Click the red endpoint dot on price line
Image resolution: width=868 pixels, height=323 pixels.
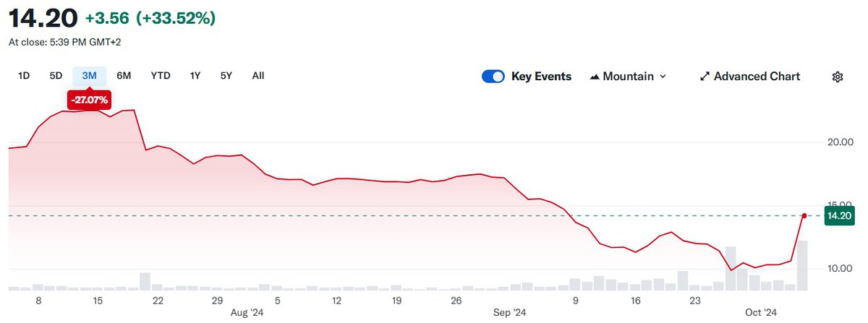[804, 215]
